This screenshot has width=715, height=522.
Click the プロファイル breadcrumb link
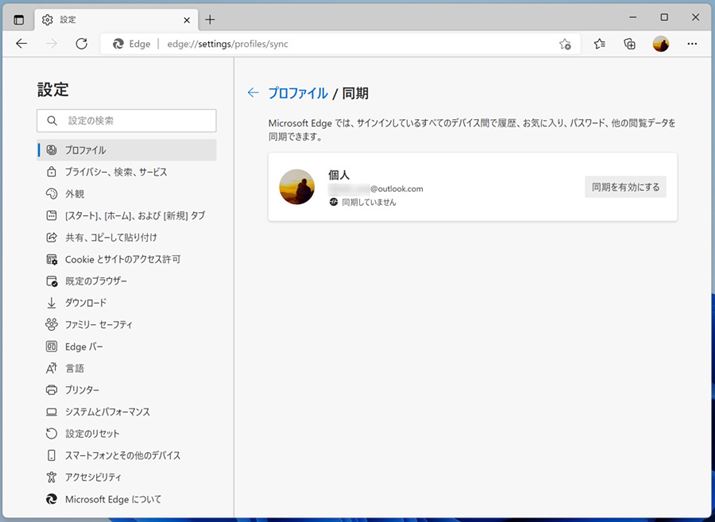pyautogui.click(x=297, y=93)
